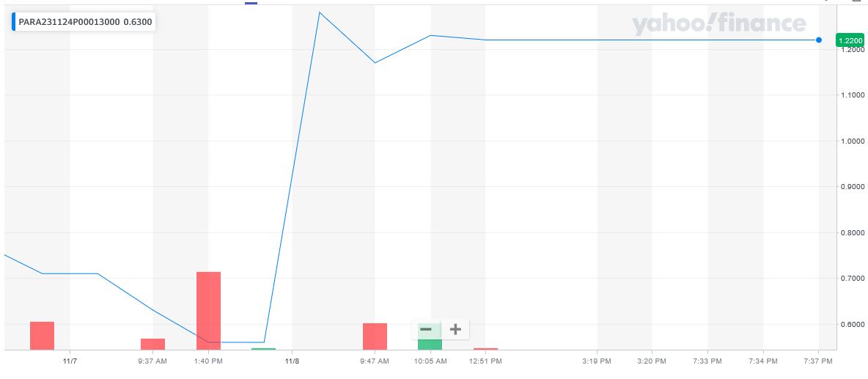Click the red volume bar above 9:47 AM
This screenshot has width=868, height=379.
(x=375, y=336)
